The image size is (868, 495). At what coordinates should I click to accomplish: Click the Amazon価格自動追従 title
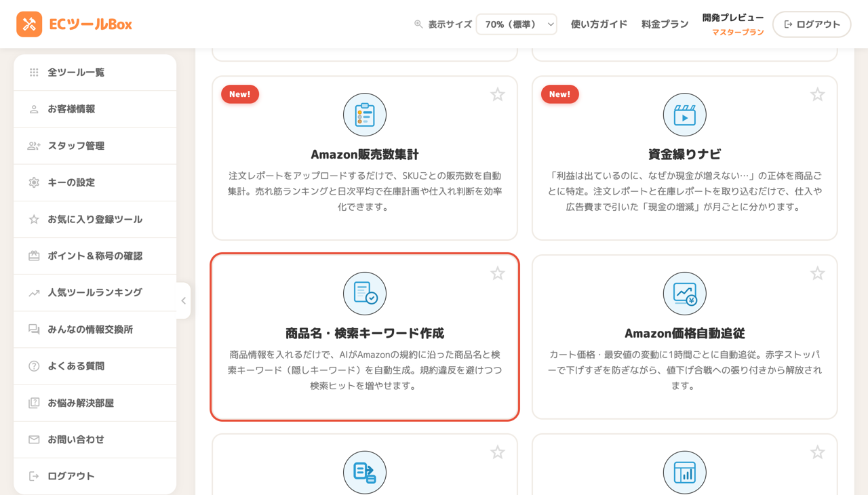(685, 333)
